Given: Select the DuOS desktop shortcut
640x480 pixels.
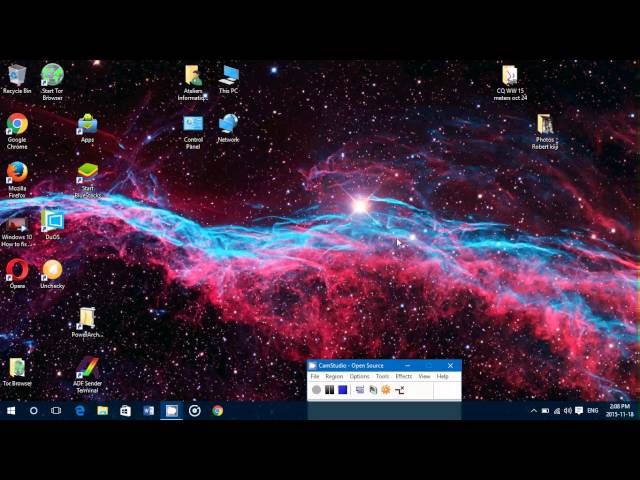Looking at the screenshot, I should click(x=52, y=225).
